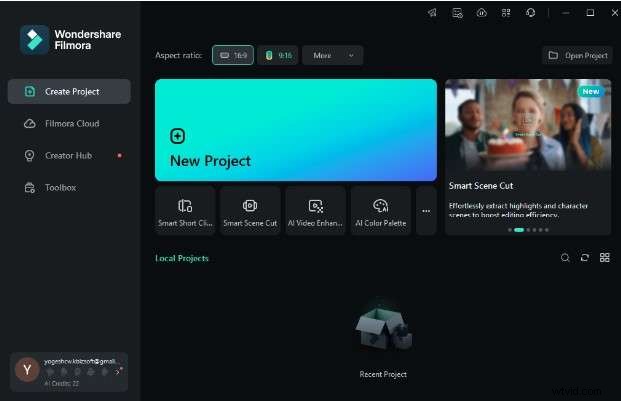The image size is (621, 401).
Task: Click the red notification dot on Creator Hub
Action: (119, 156)
